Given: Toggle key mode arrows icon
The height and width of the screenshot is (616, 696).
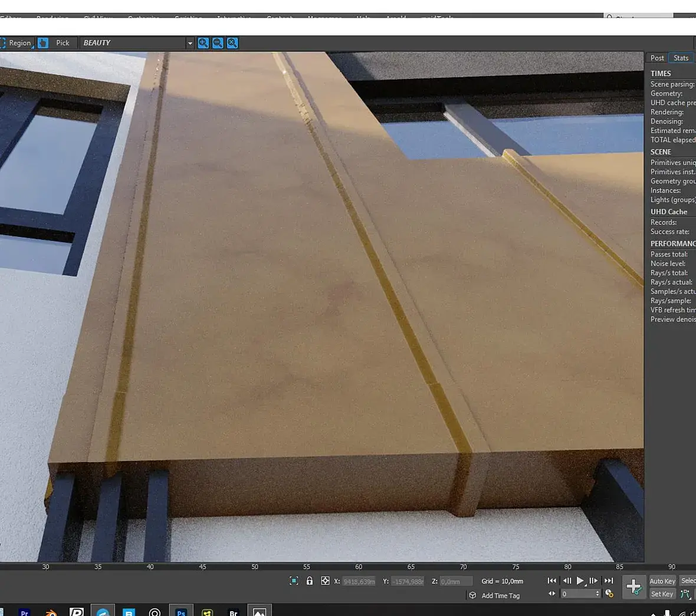Looking at the screenshot, I should click(x=551, y=594).
